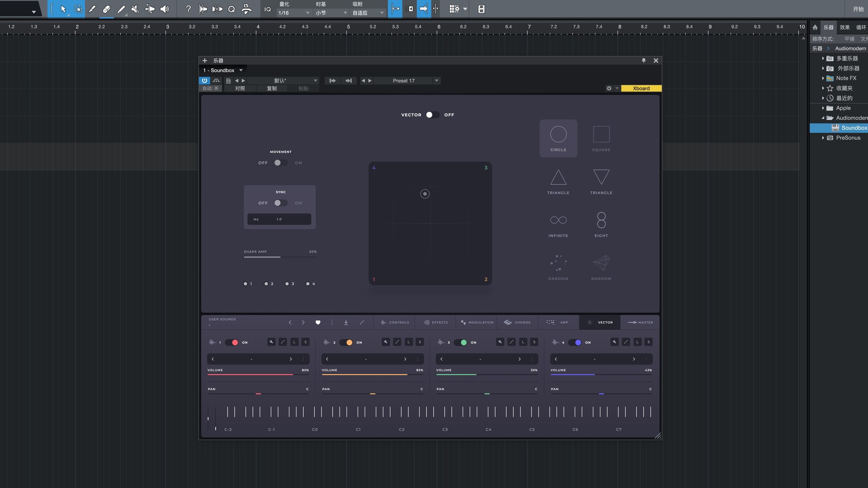Enable the Movement toggle
Viewport: 868px width, 488px height.
(x=280, y=163)
